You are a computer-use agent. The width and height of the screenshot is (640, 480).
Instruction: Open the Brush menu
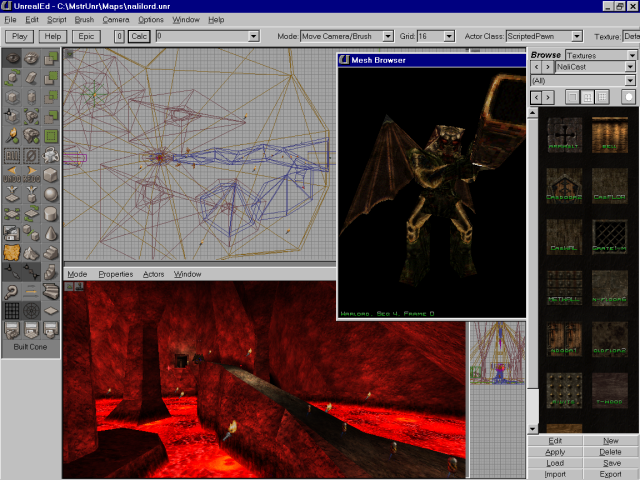(x=84, y=19)
